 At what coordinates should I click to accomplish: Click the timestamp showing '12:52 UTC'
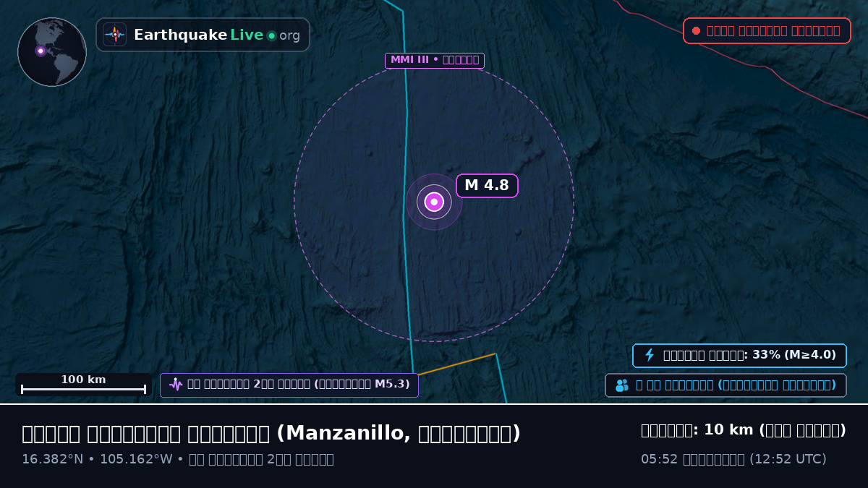click(x=733, y=459)
